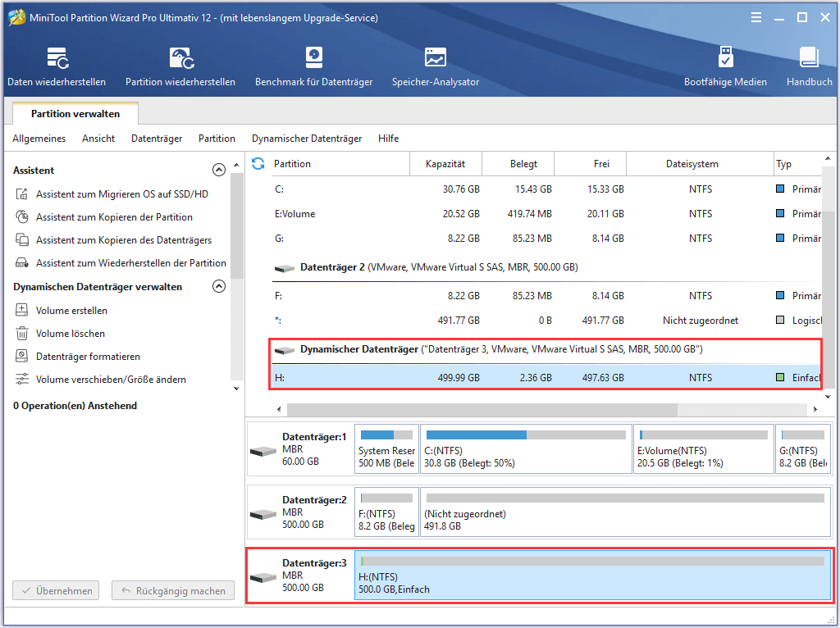Image resolution: width=840 pixels, height=628 pixels.
Task: Click down arrow of the sidebar scrollbar
Action: coord(236,388)
